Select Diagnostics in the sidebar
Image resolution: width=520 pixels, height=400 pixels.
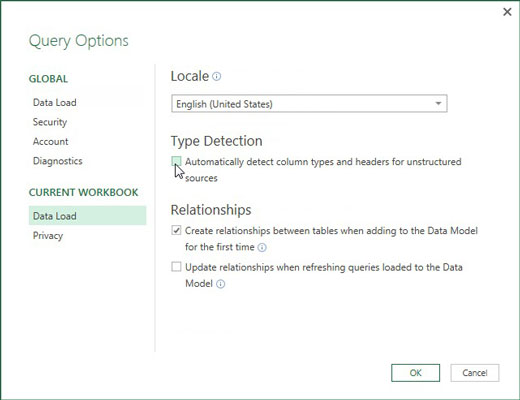[x=57, y=161]
